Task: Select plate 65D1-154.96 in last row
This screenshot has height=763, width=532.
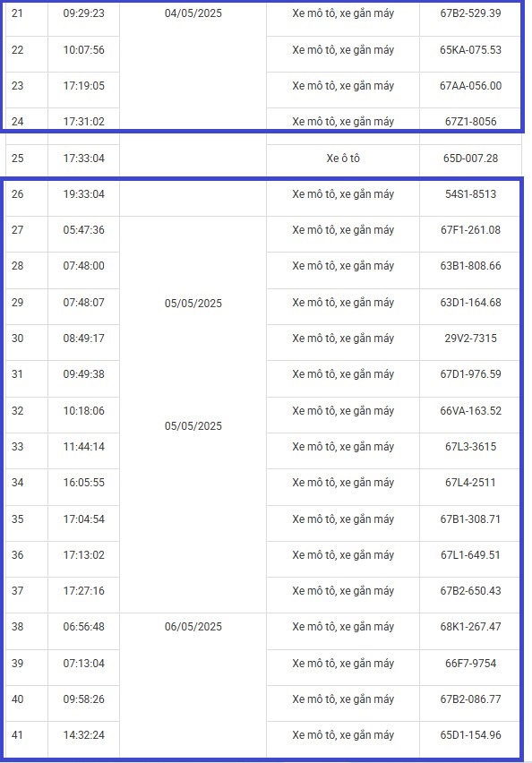Action: (x=470, y=735)
